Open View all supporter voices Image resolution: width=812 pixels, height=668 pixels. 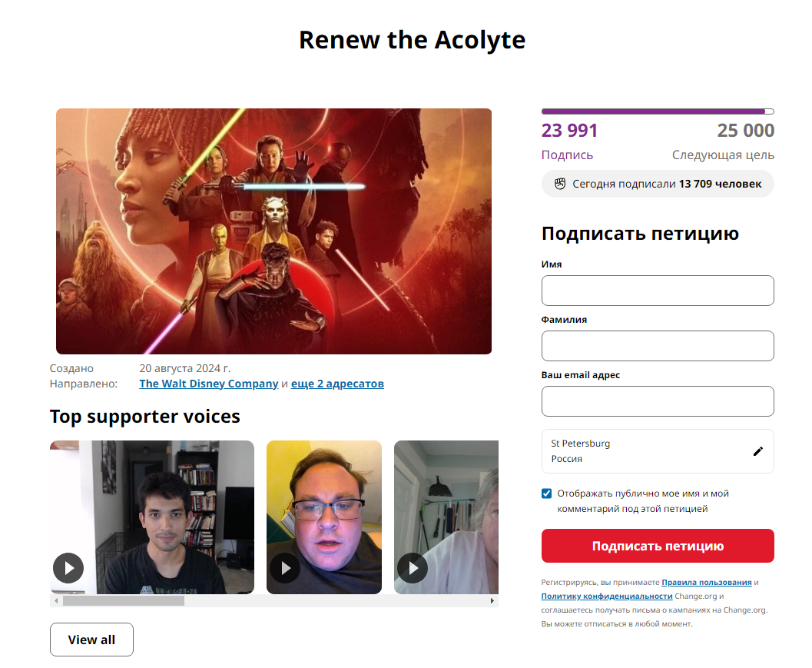(91, 640)
